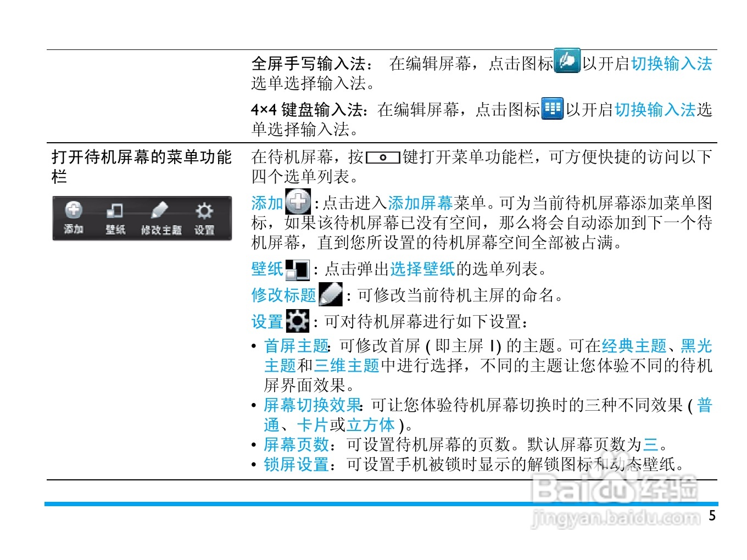Click the 添加 plus icon in menu bar image
This screenshot has height=560, width=747.
click(x=74, y=210)
